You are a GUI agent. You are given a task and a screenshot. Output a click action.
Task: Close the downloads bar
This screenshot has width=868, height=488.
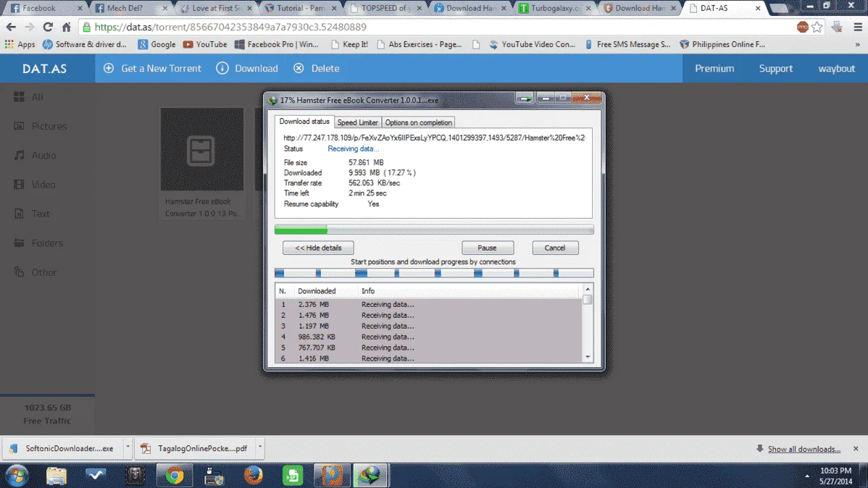pos(856,449)
